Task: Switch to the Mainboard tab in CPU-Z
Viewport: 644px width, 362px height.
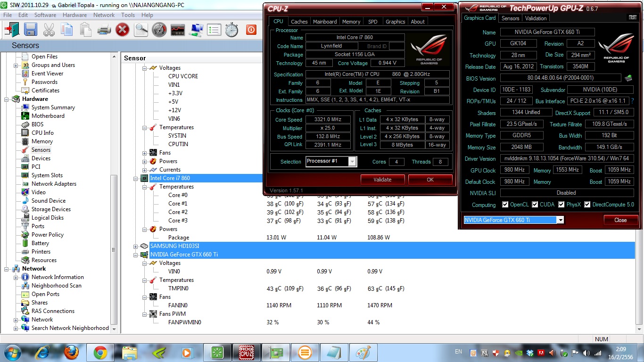Action: point(325,22)
